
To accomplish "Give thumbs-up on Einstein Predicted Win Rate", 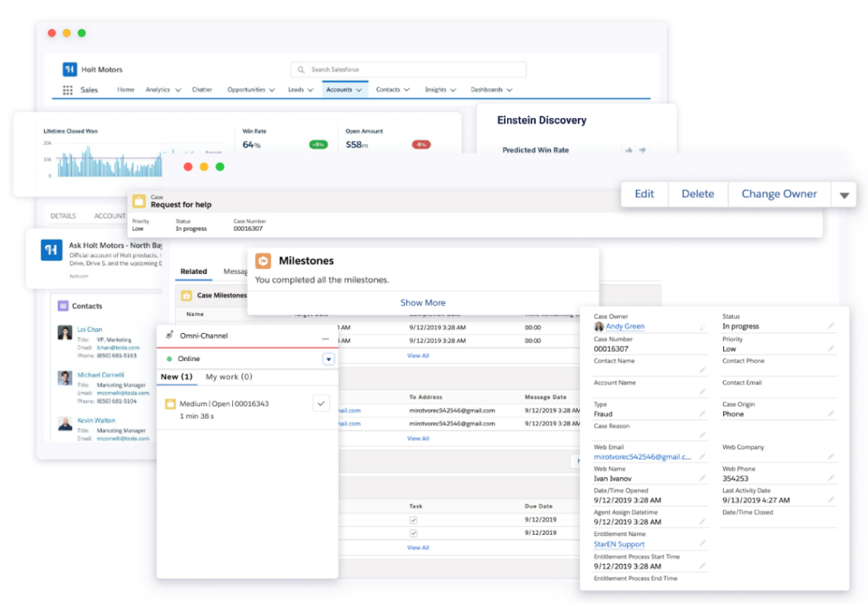I will [629, 150].
